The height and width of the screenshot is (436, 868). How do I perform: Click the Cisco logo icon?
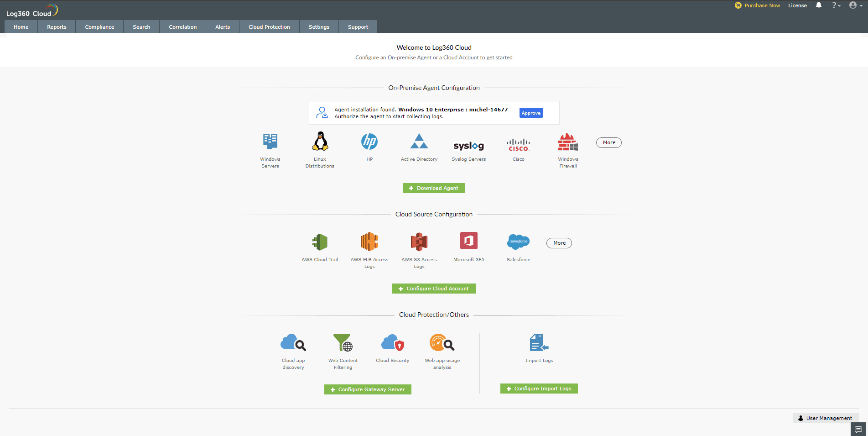[x=519, y=145]
